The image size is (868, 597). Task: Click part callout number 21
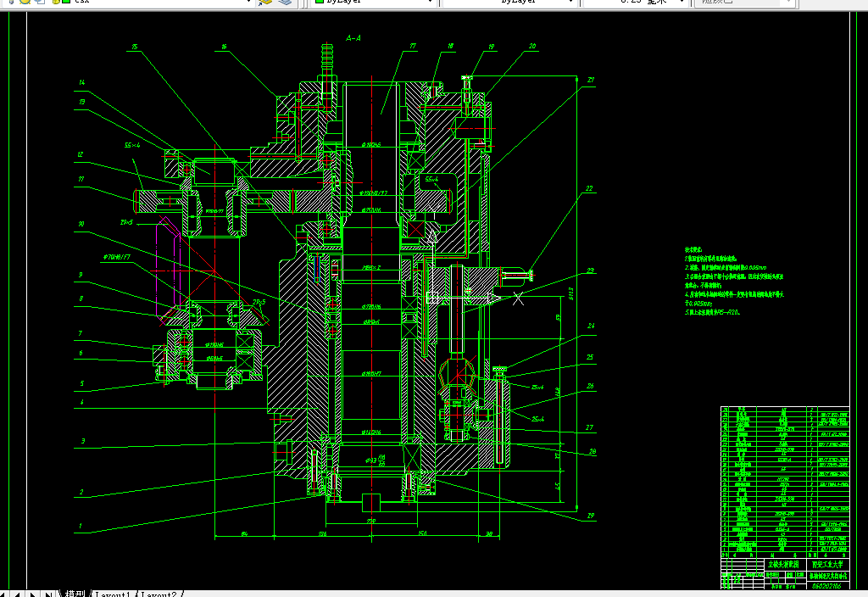[591, 81]
